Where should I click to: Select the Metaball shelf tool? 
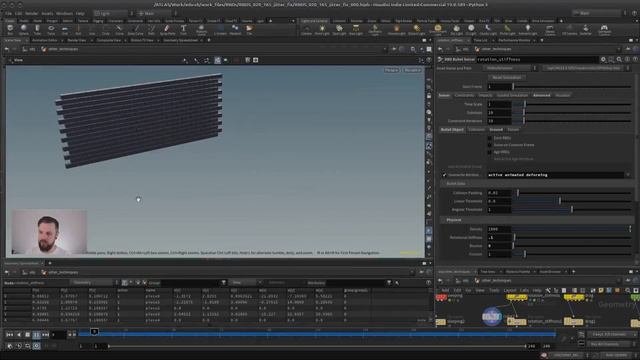tap(235, 29)
